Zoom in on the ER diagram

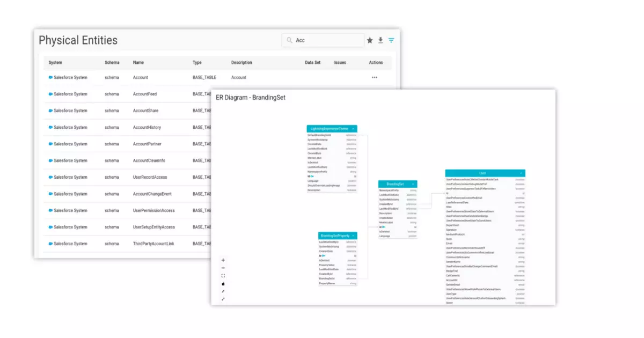(x=223, y=260)
